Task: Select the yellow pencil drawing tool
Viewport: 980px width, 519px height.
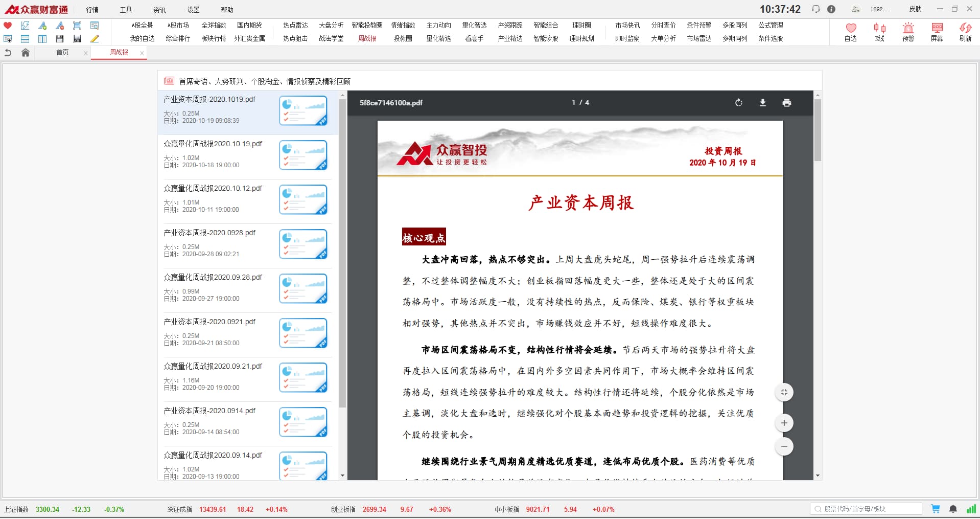Action: click(x=95, y=39)
